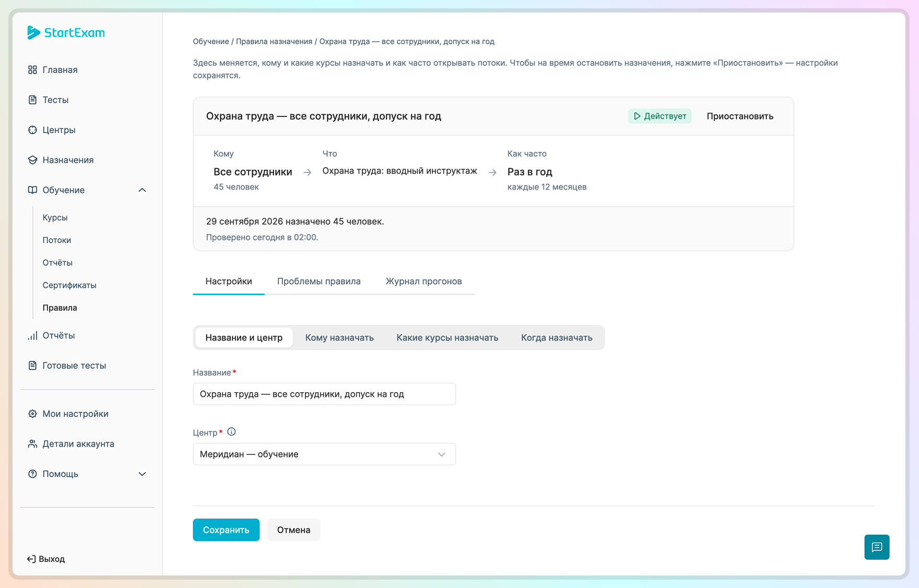Click the Готовые тесты icon
This screenshot has height=588, width=919.
32,366
